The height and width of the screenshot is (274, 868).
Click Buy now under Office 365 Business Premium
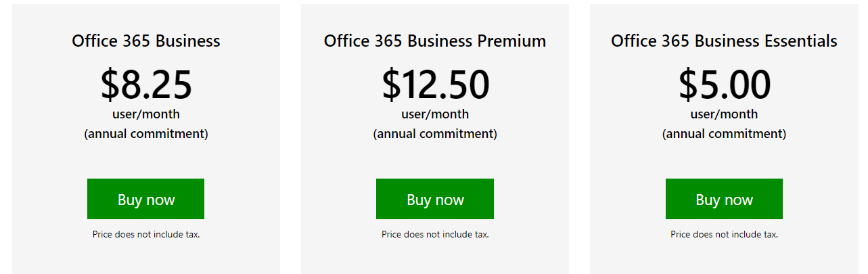click(x=435, y=199)
